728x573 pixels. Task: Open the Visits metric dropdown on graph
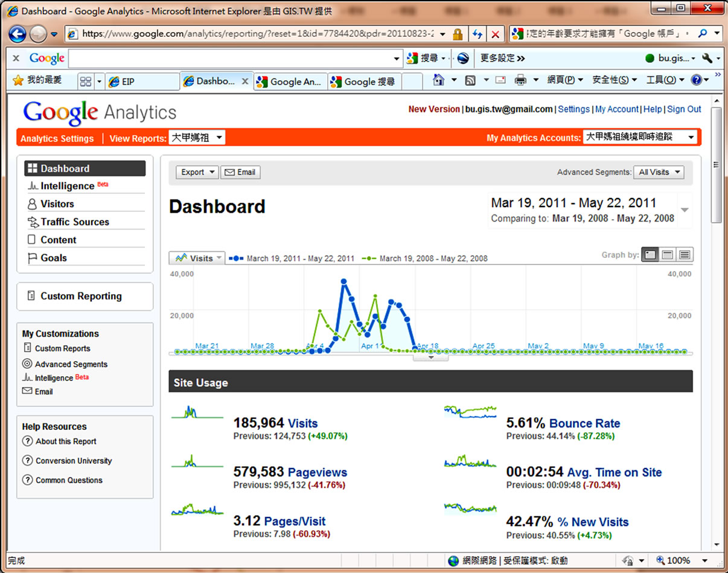click(197, 258)
